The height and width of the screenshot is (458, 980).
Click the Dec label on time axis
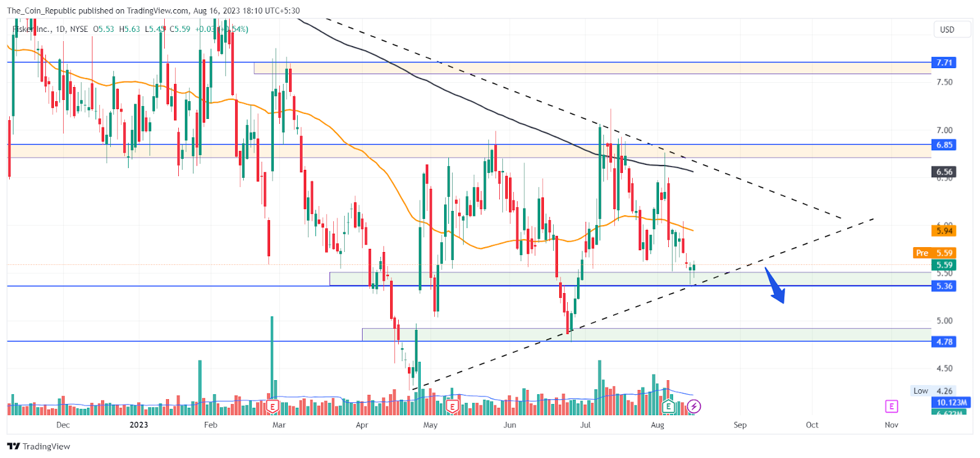(62, 425)
